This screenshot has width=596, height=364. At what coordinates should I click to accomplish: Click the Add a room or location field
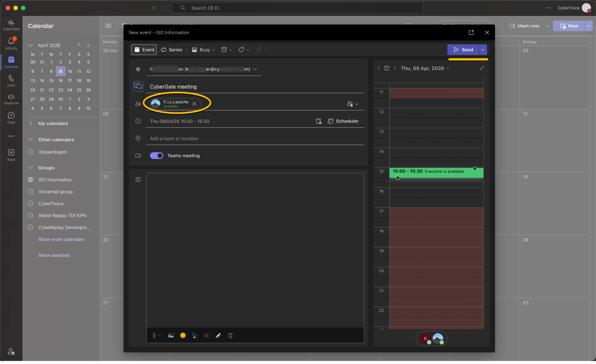click(x=255, y=138)
